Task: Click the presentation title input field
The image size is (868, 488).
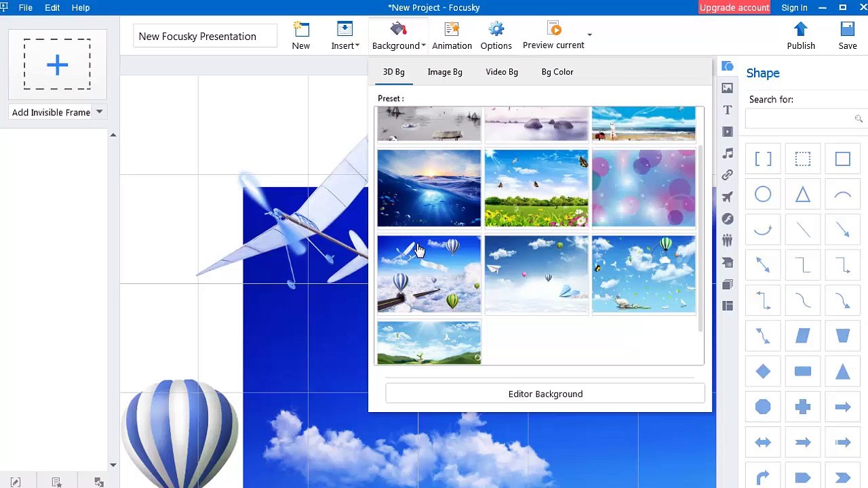Action: [x=206, y=36]
